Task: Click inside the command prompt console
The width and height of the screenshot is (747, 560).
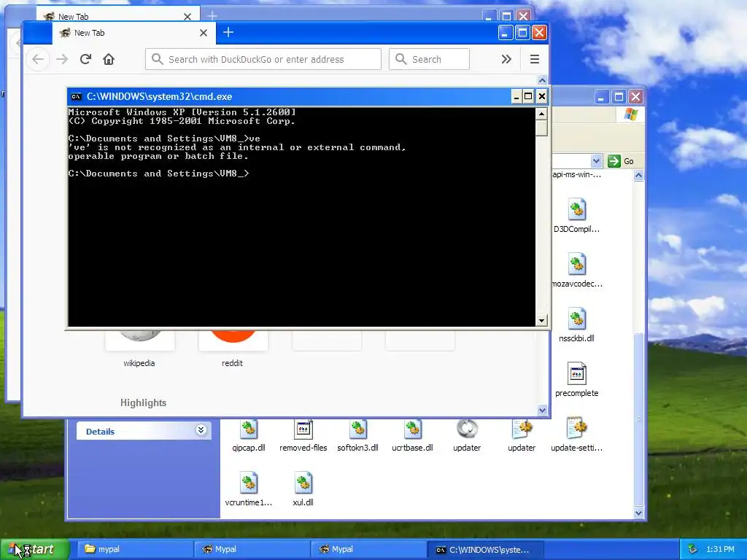Action: [301, 217]
